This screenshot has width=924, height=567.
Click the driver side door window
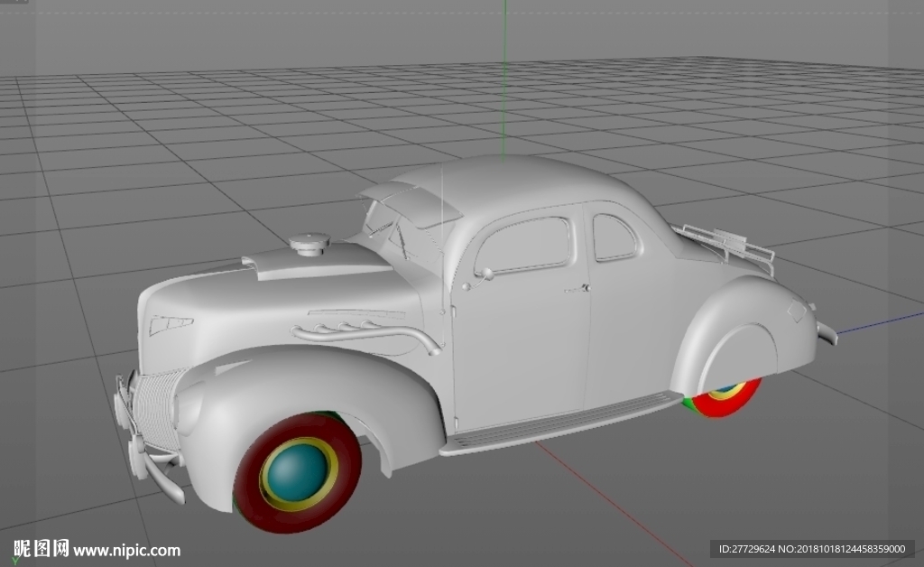pyautogui.click(x=523, y=246)
